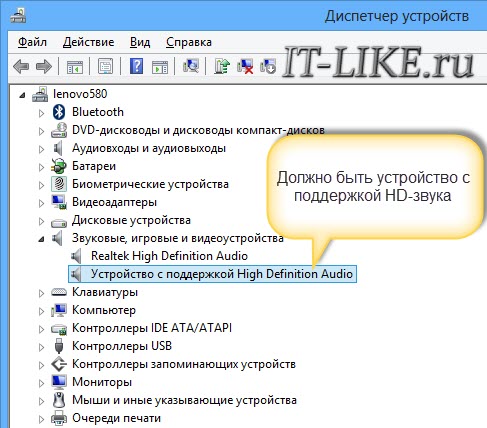Open the Вид menu
Image resolution: width=487 pixels, height=428 pixels.
click(140, 42)
